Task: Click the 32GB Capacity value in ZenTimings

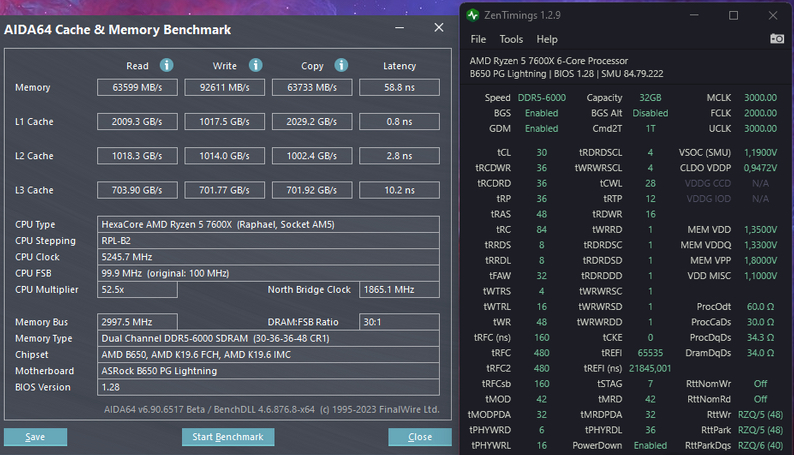Action: coord(650,98)
